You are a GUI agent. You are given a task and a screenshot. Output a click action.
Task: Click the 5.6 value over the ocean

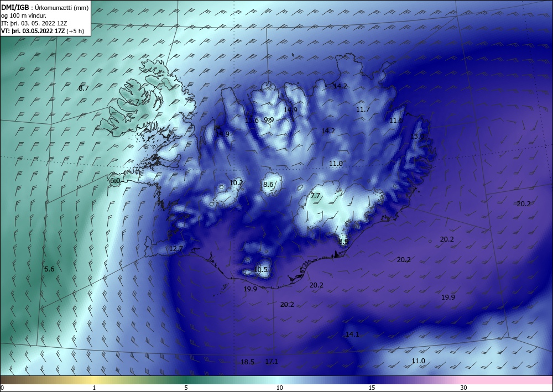click(x=49, y=269)
